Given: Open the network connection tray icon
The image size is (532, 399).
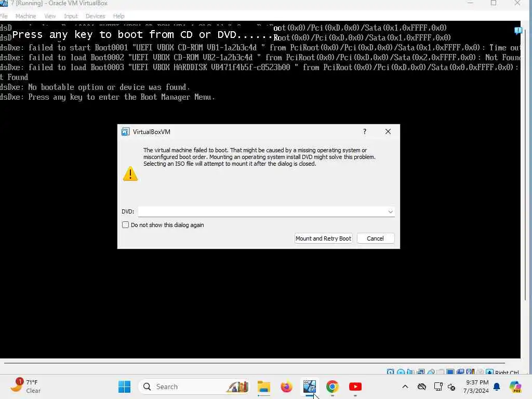Looking at the screenshot, I should pos(438,387).
